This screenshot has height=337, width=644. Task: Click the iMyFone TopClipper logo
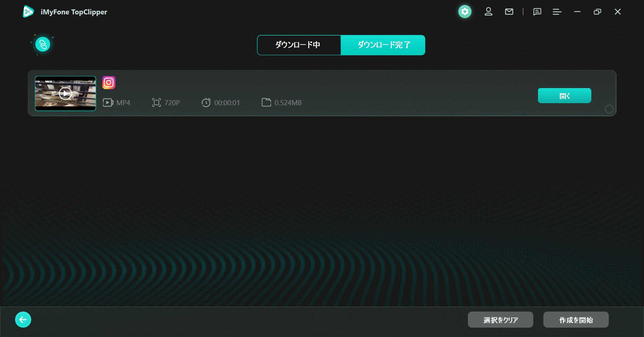click(x=29, y=12)
